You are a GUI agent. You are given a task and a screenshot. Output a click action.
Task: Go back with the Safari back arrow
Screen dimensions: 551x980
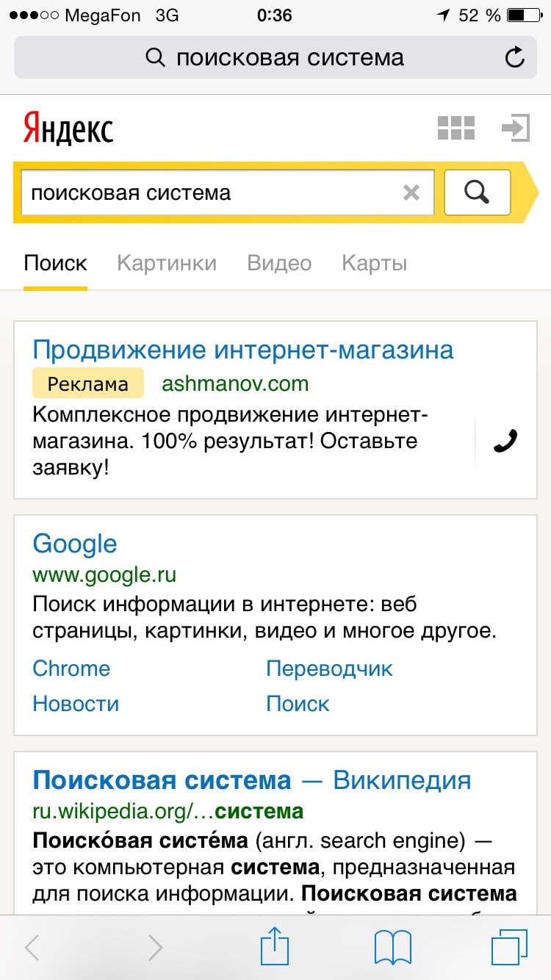tap(32, 947)
